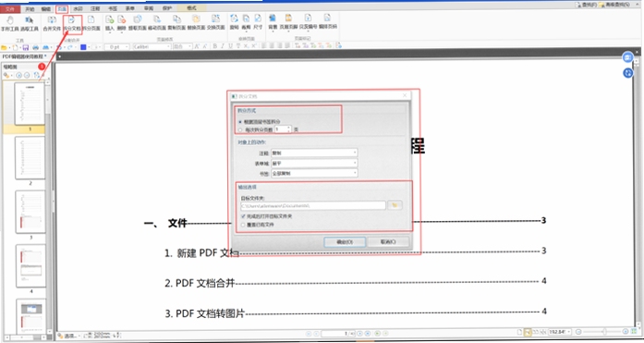Screen dimensions: 644x343
Task: Click page count spinner in dialog
Action: [289, 129]
